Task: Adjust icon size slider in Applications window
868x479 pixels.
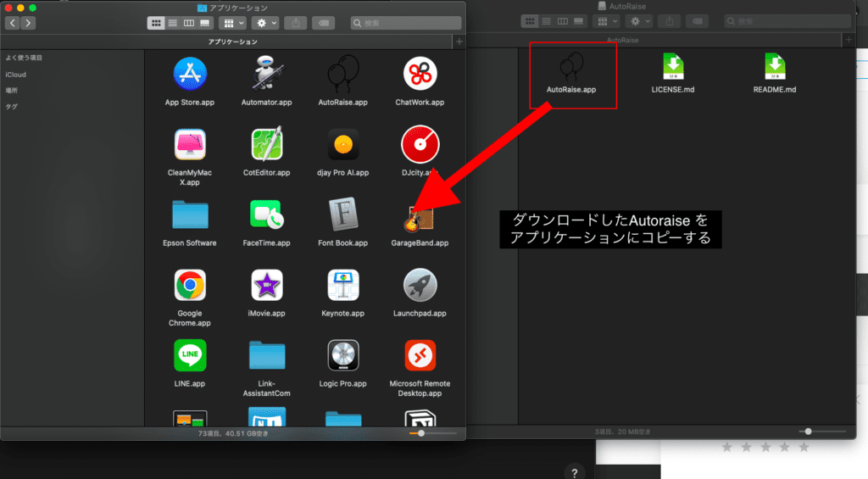Action: tap(420, 433)
